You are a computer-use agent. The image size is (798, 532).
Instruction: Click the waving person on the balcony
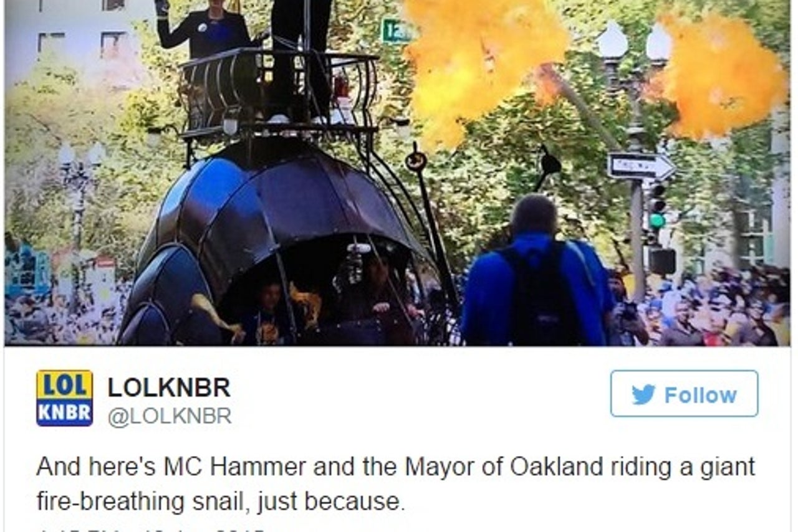[x=204, y=28]
